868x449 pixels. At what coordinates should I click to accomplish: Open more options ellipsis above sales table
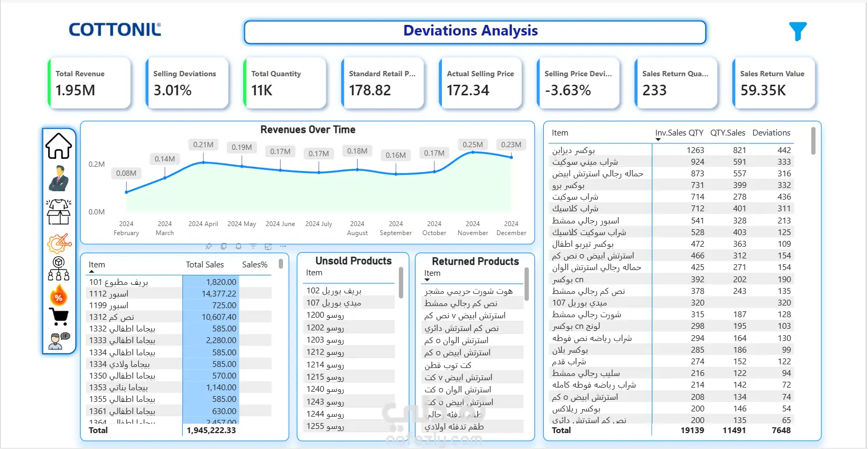pyautogui.click(x=283, y=247)
